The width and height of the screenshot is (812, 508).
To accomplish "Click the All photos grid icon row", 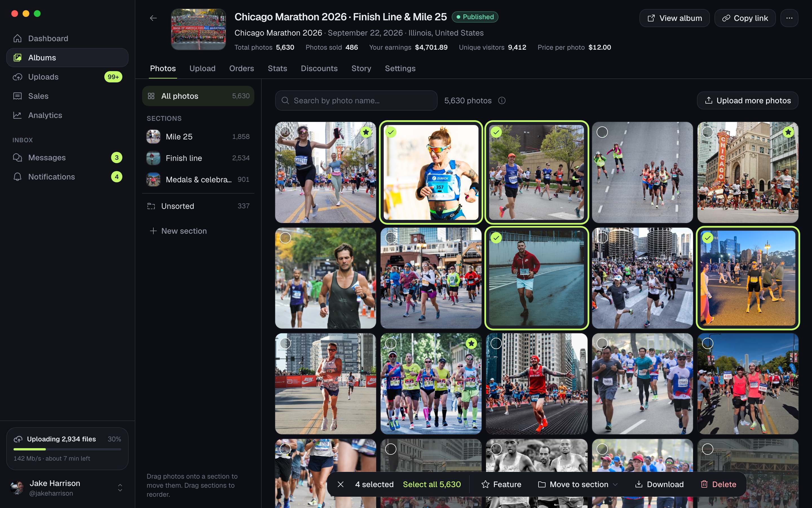I will point(198,96).
